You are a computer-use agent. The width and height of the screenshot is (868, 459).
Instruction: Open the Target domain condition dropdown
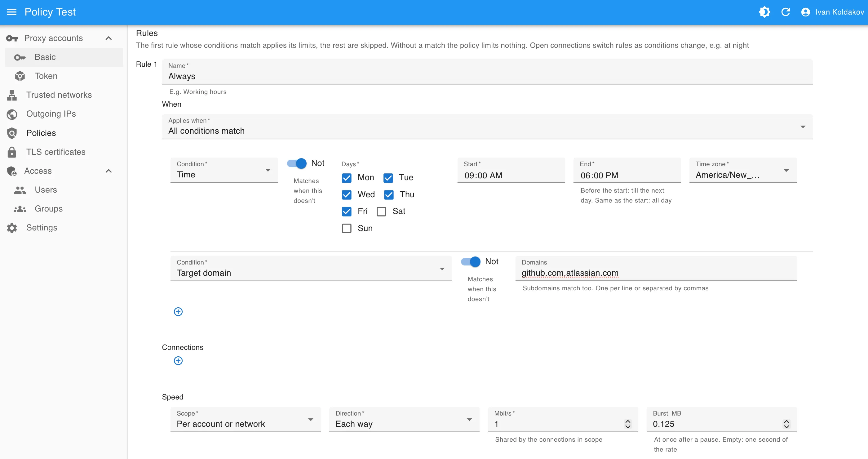[311, 268]
